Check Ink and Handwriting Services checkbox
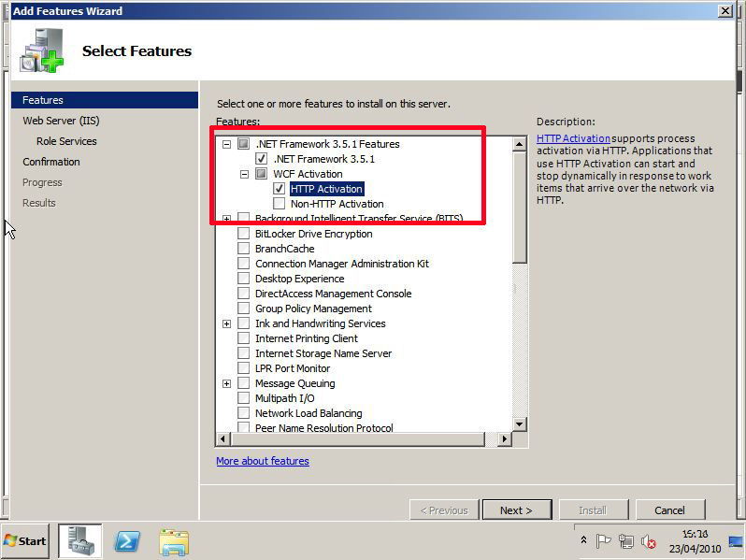Image resolution: width=746 pixels, height=560 pixels. tap(244, 323)
